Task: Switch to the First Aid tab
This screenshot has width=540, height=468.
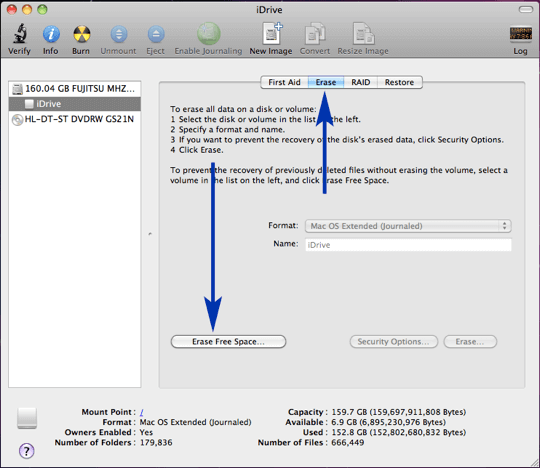Action: pyautogui.click(x=284, y=82)
